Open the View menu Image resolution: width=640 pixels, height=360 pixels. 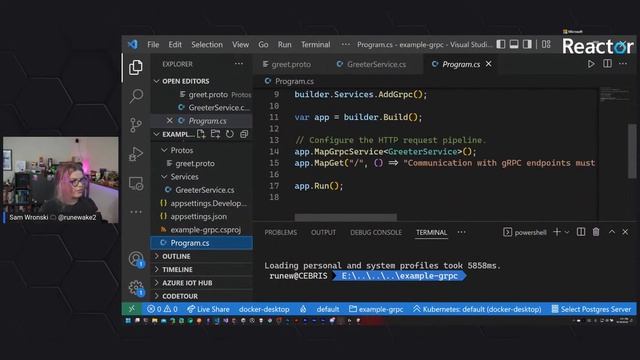[x=240, y=44]
